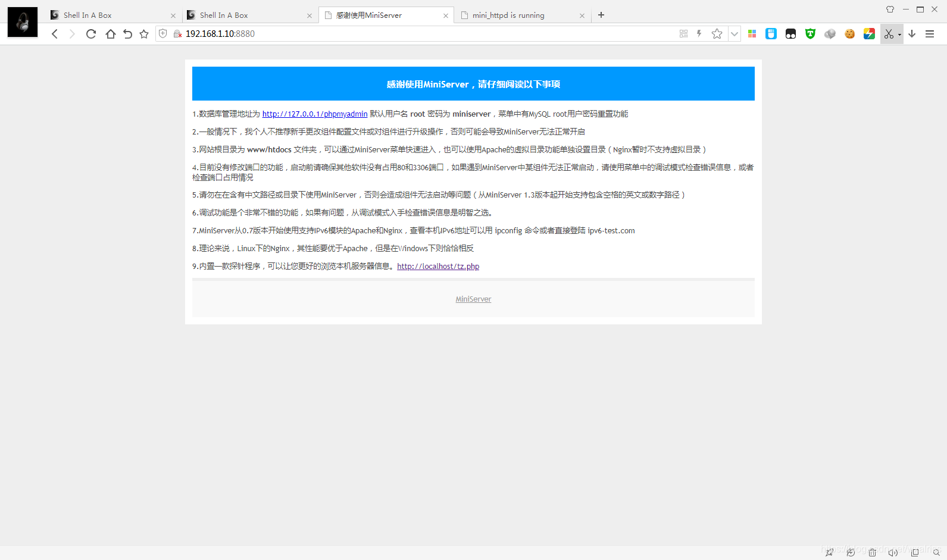Click the overlapping windows icon in status bar
947x560 pixels.
[915, 553]
